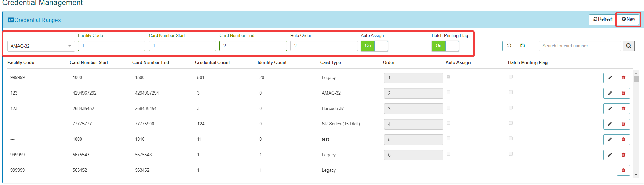The image size is (644, 185).
Task: Toggle the Batch Printing Flag switch
Action: pyautogui.click(x=445, y=46)
